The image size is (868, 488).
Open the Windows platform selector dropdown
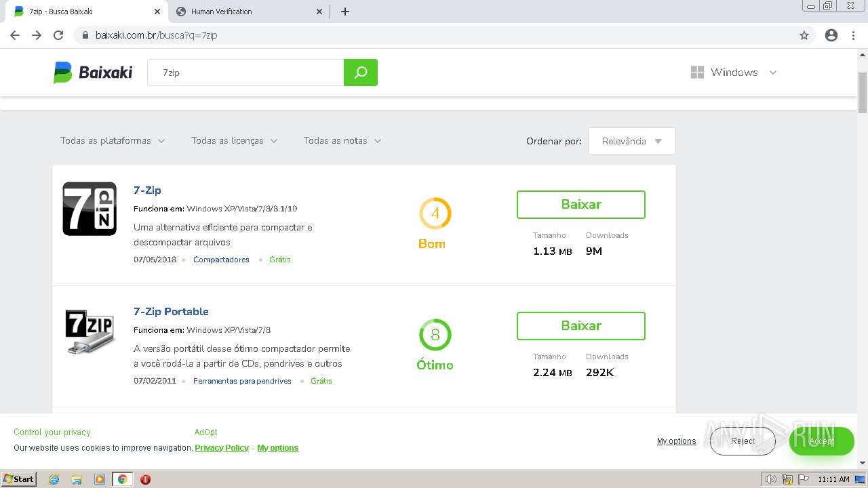coord(734,73)
